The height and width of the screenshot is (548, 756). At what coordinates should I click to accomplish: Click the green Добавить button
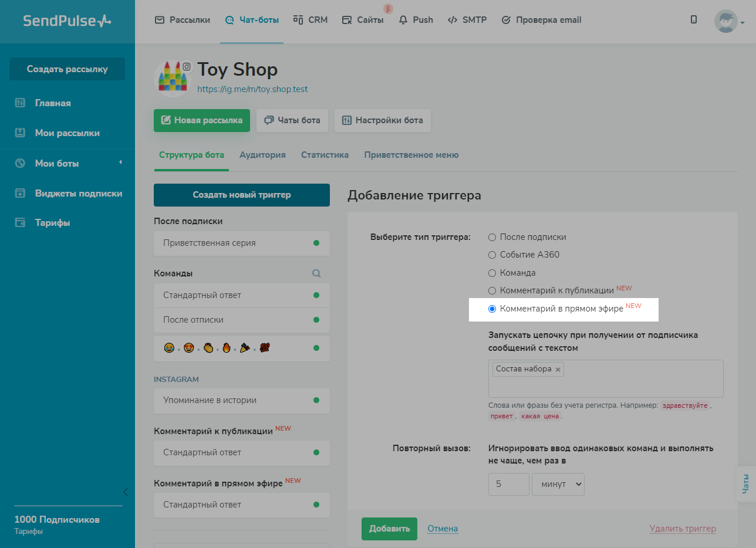tap(389, 529)
